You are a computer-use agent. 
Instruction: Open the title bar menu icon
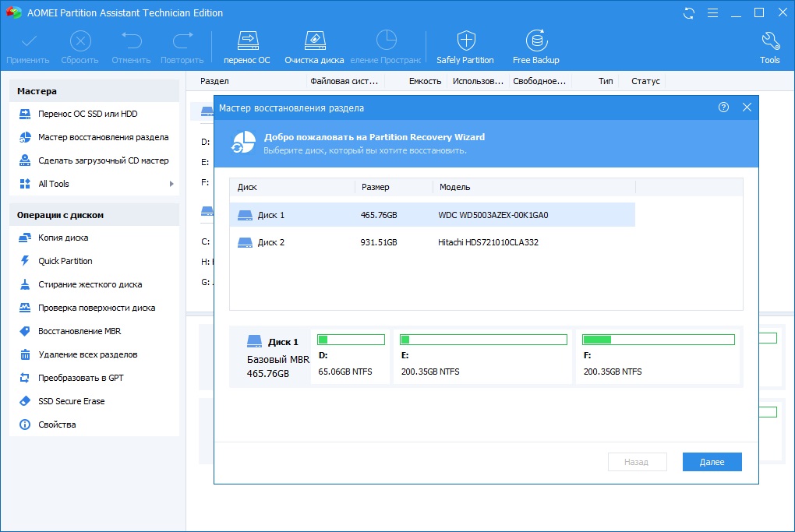[711, 13]
